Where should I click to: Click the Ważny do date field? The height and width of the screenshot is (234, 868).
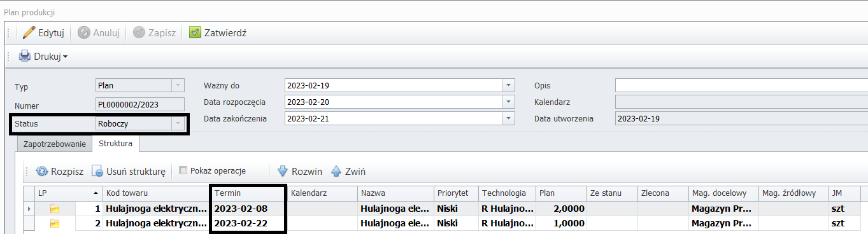tap(394, 85)
